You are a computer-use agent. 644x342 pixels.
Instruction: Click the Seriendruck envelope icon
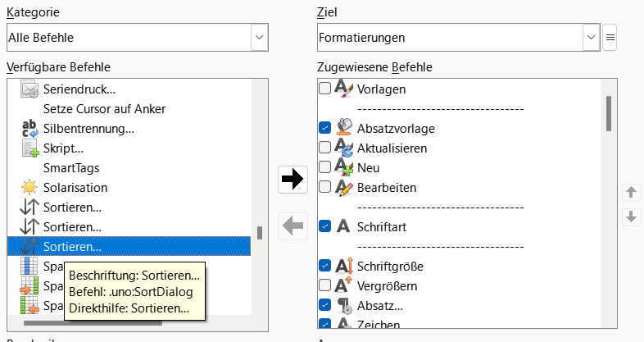(29, 89)
